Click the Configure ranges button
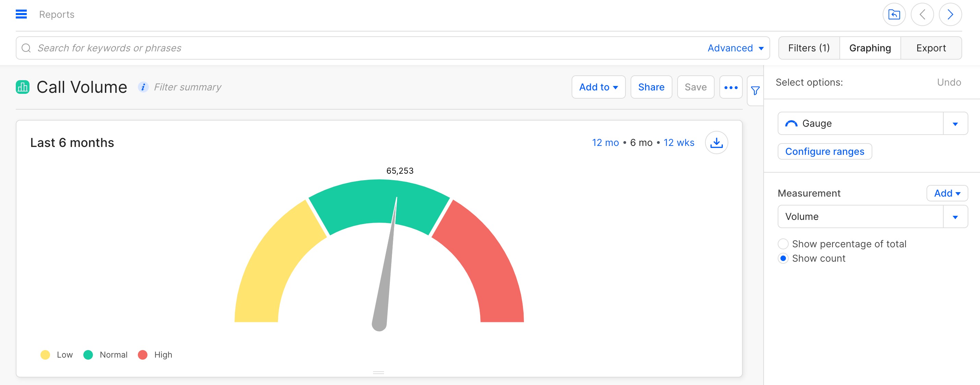The image size is (980, 385). (824, 151)
